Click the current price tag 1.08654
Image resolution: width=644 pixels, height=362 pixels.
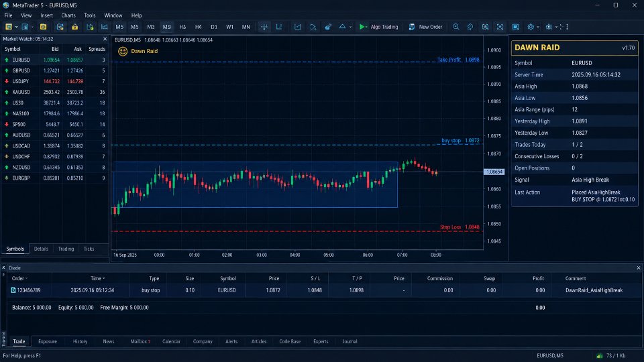click(494, 172)
